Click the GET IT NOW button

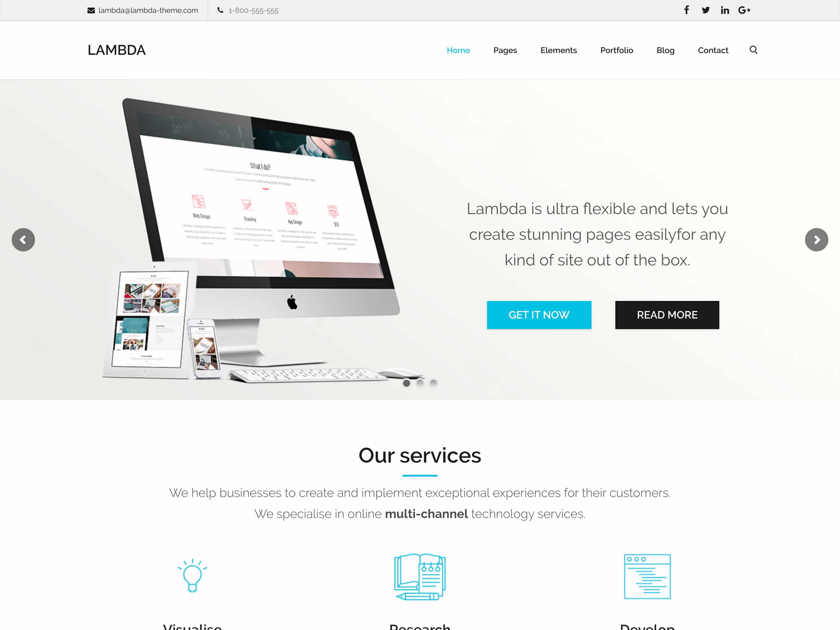[538, 314]
